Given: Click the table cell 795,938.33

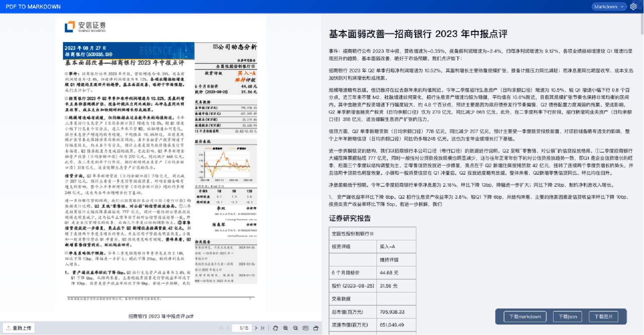Looking at the screenshot, I should [x=396, y=312].
